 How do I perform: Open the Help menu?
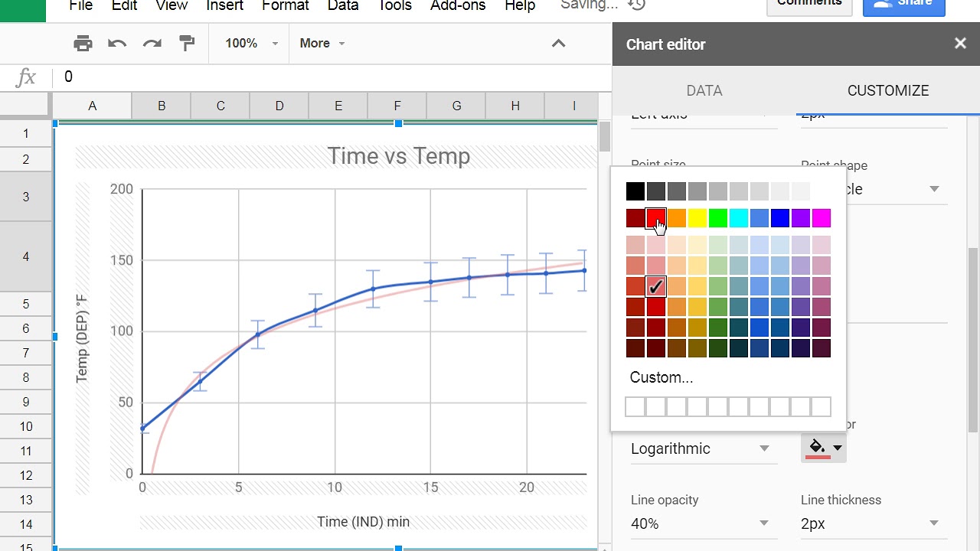[x=520, y=6]
